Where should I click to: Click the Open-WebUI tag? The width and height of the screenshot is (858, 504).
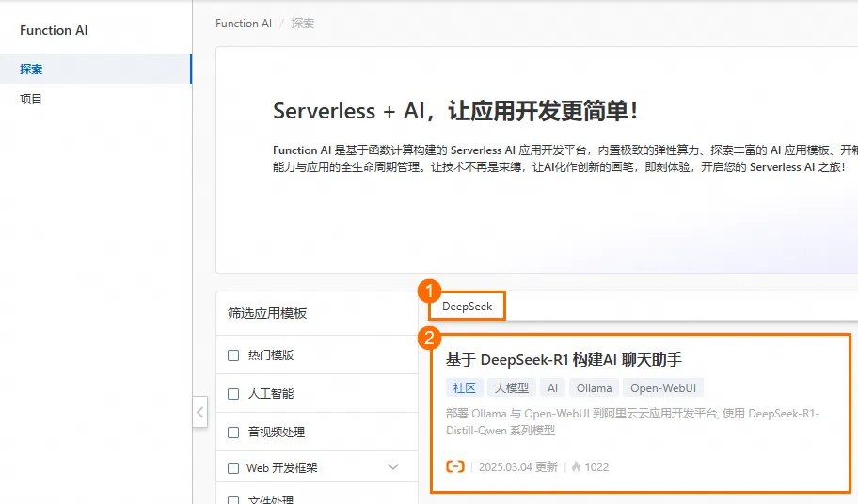click(663, 388)
